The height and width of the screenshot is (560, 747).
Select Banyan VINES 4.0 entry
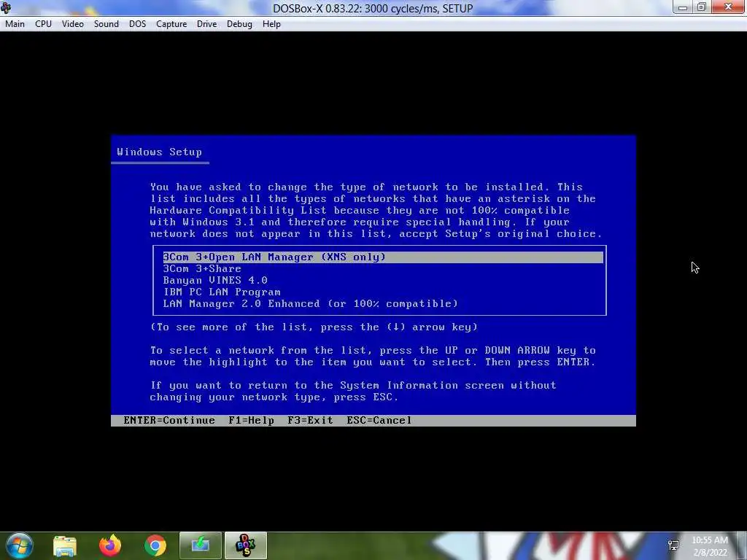click(215, 281)
